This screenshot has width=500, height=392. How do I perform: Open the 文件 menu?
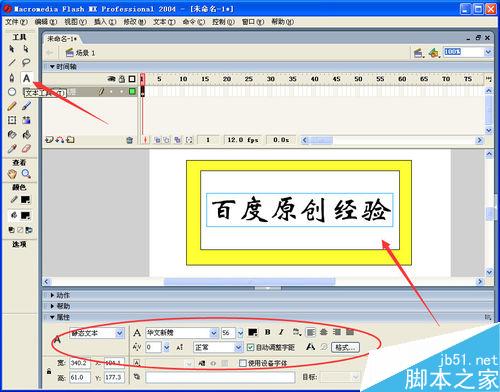[16, 22]
